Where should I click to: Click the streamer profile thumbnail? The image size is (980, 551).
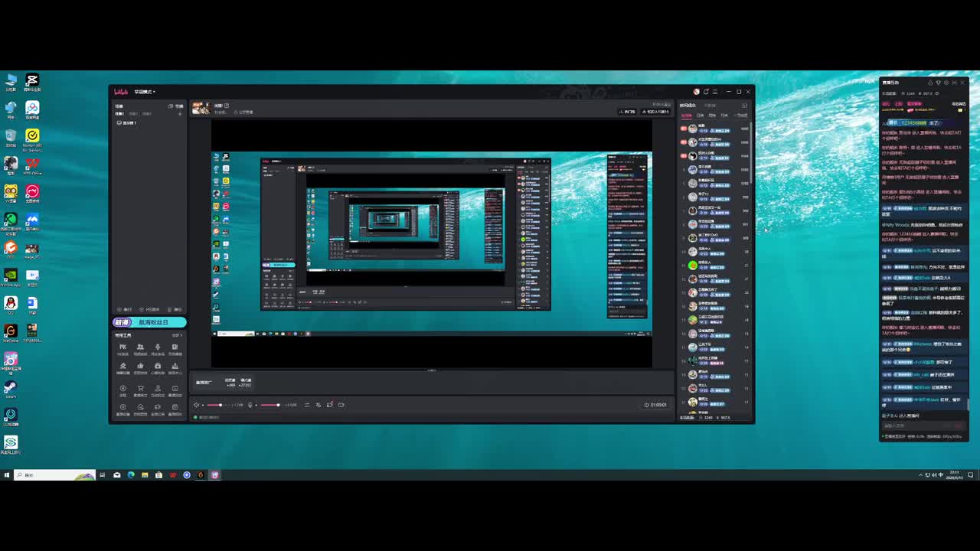(x=201, y=108)
